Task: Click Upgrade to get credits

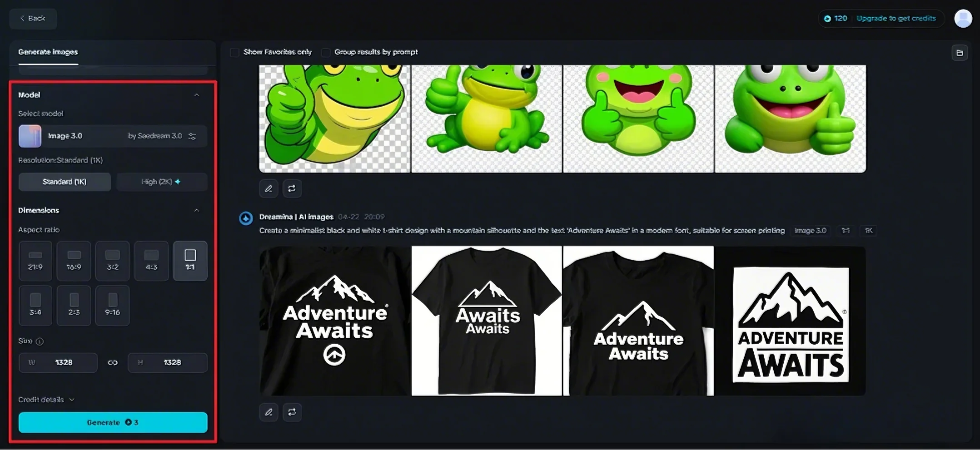Action: pos(895,18)
